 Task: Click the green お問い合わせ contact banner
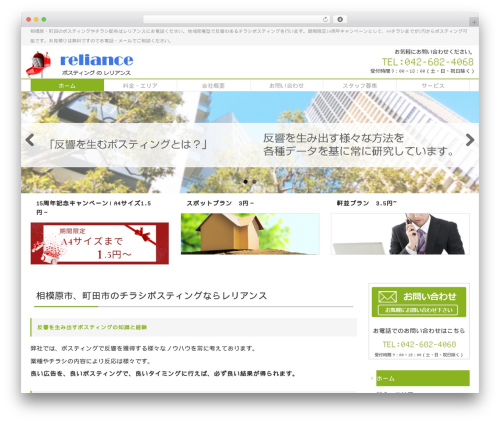[x=419, y=302]
